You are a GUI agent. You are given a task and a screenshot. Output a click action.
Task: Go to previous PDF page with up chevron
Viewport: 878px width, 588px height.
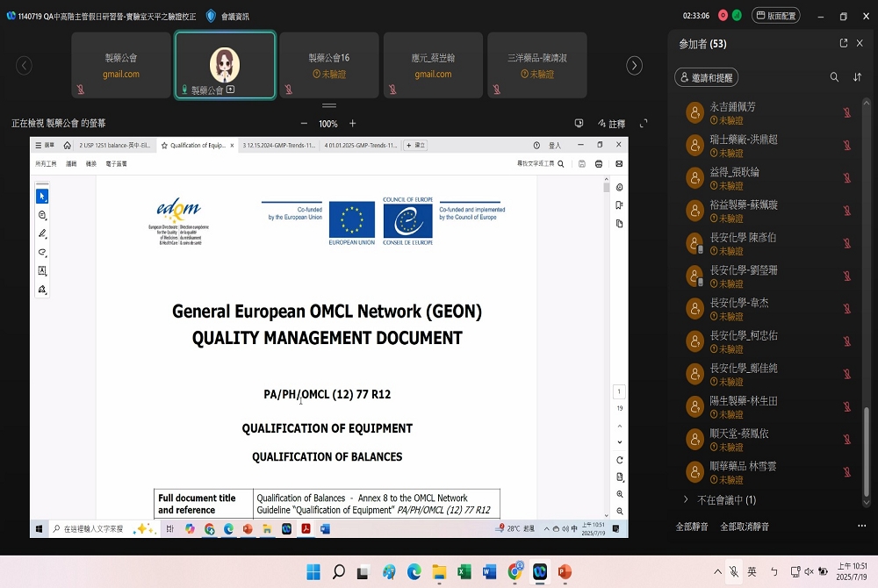pos(619,427)
